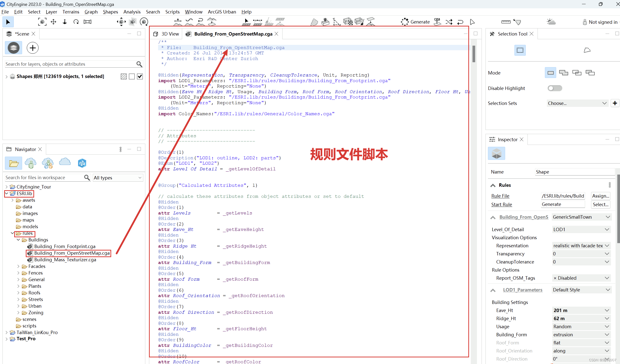Viewport: 620px width, 364px height.
Task: Add a new layer with plus icon
Action: point(33,48)
